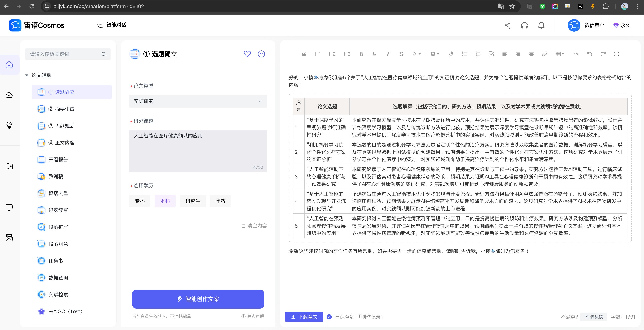
Task: Click the 去反馈 feedback button
Action: pyautogui.click(x=594, y=317)
